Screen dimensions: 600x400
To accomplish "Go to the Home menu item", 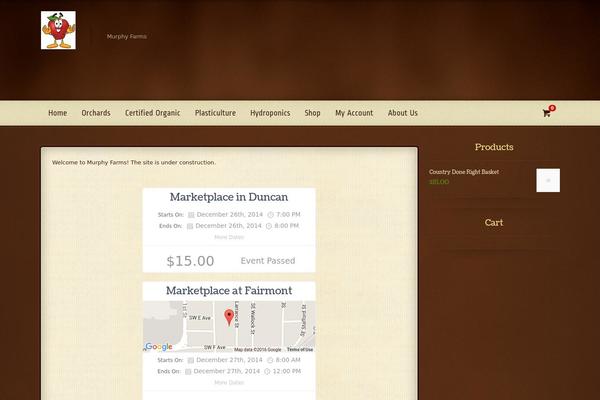I will click(x=57, y=113).
